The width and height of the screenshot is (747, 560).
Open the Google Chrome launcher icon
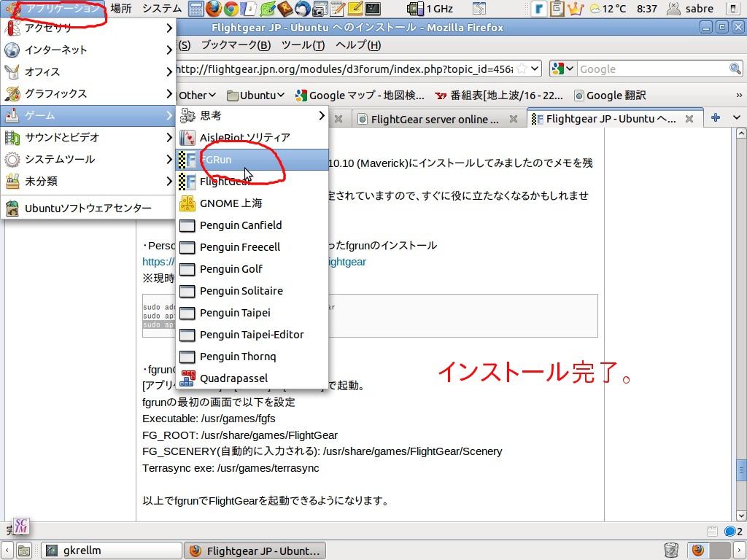click(231, 8)
